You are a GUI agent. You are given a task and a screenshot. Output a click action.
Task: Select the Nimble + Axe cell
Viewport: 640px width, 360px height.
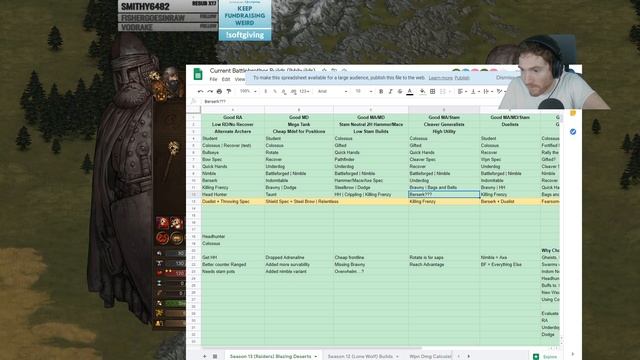[510, 257]
